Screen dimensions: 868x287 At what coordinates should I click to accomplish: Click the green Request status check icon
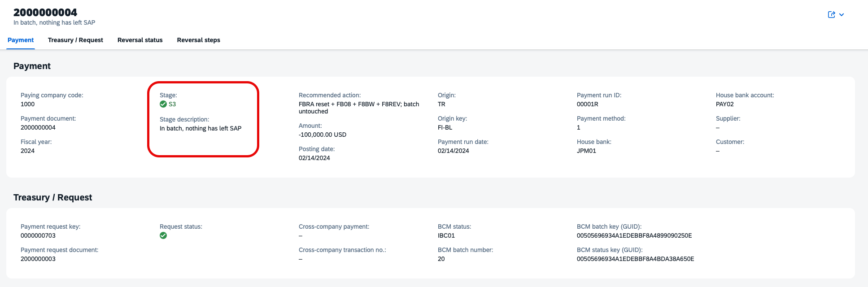pos(163,235)
